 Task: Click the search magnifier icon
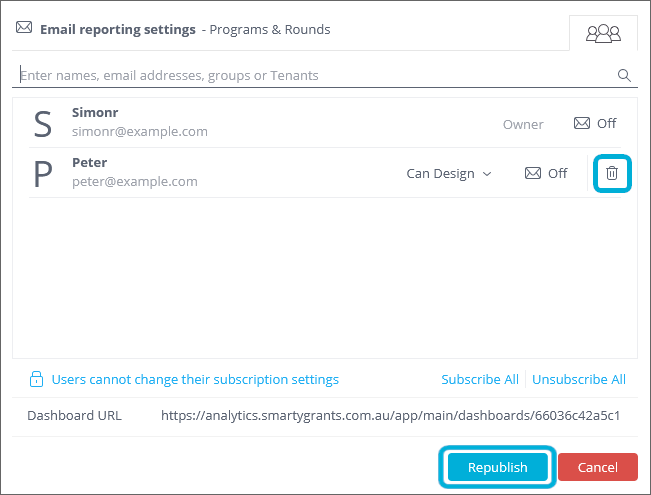pos(624,75)
